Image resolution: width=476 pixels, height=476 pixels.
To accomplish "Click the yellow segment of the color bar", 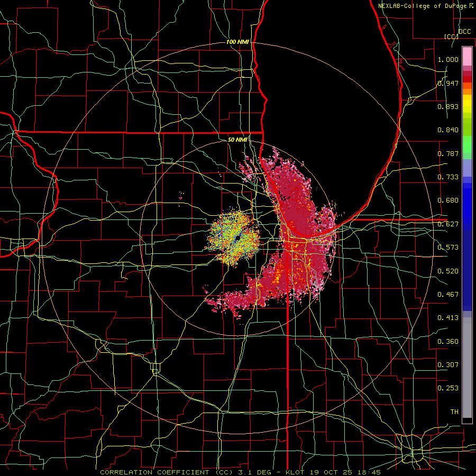I will click(467, 105).
